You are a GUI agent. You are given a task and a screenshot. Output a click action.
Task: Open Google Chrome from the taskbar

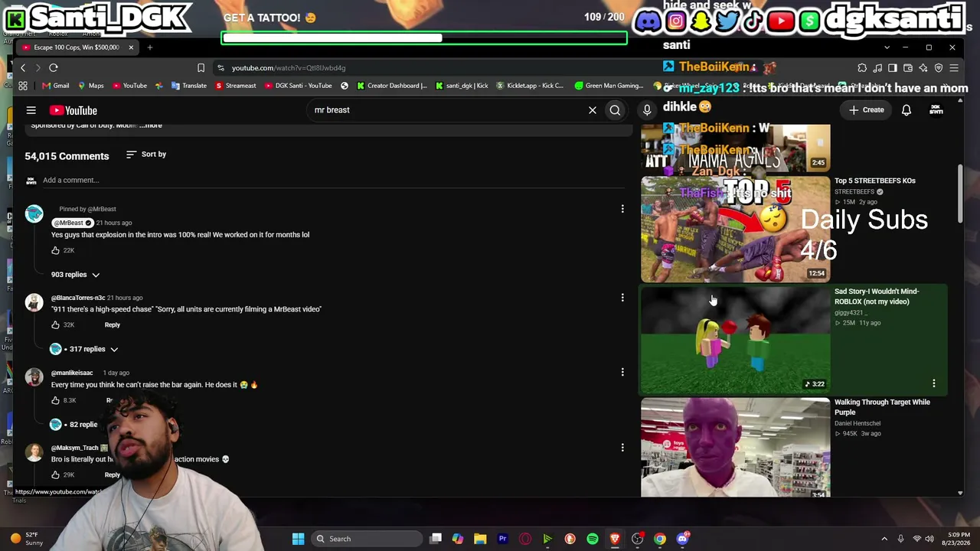660,539
